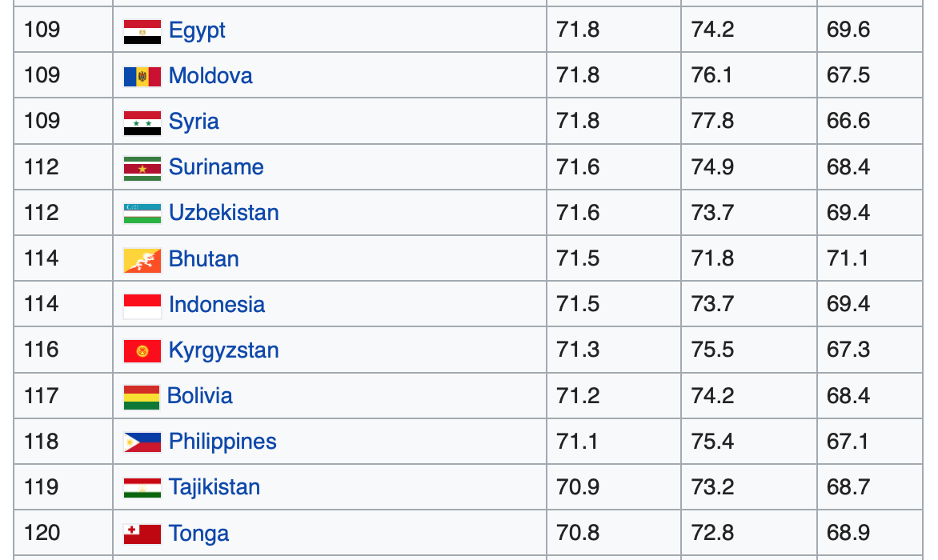Open the Egypt country link
938x560 pixels.
(197, 30)
